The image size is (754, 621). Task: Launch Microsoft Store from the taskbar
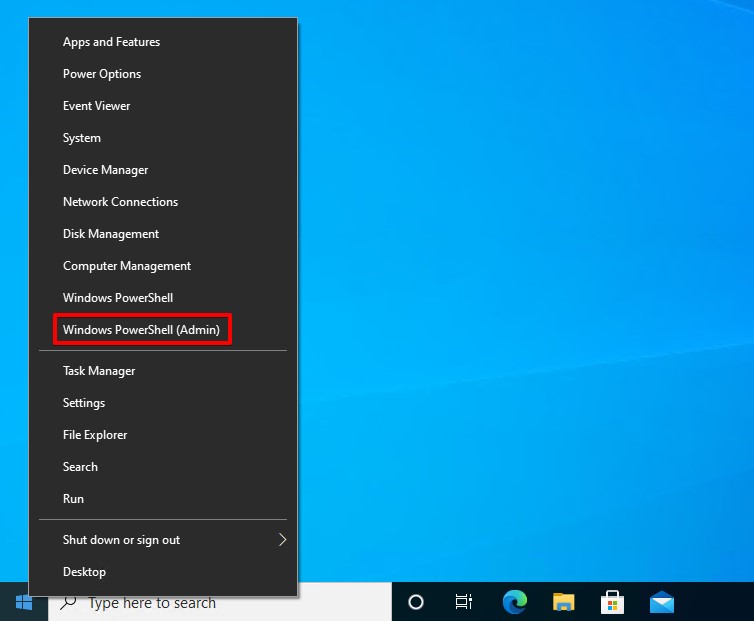[x=612, y=602]
